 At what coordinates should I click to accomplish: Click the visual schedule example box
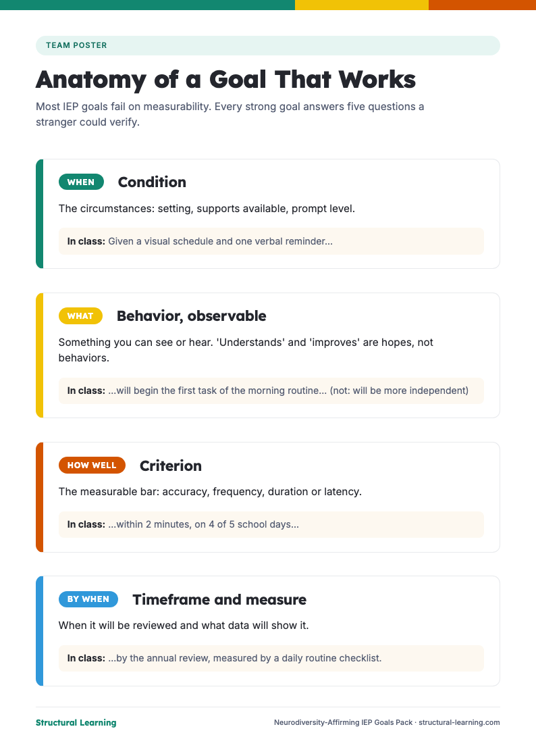point(271,241)
